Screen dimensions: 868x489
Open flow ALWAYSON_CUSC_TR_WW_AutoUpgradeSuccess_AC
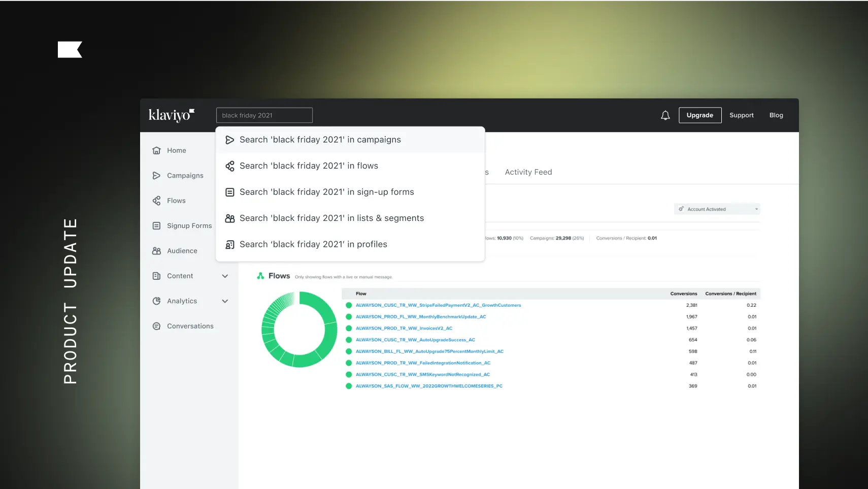coord(415,340)
